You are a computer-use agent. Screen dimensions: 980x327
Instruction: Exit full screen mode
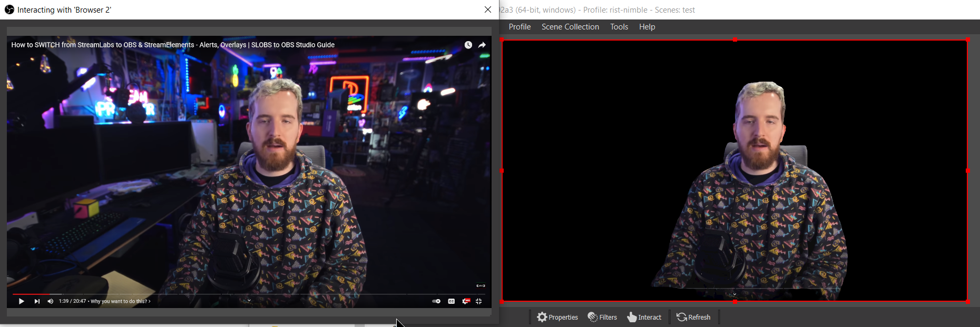(479, 301)
